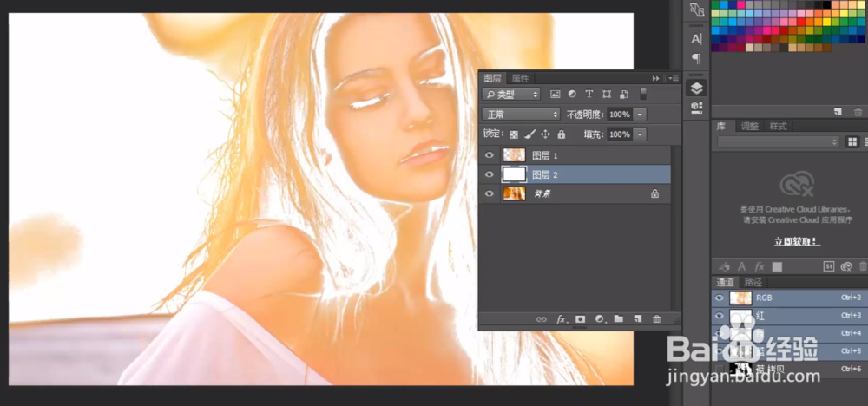The height and width of the screenshot is (406, 868).
Task: Open the Libraries library selector dropdown
Action: point(777,142)
